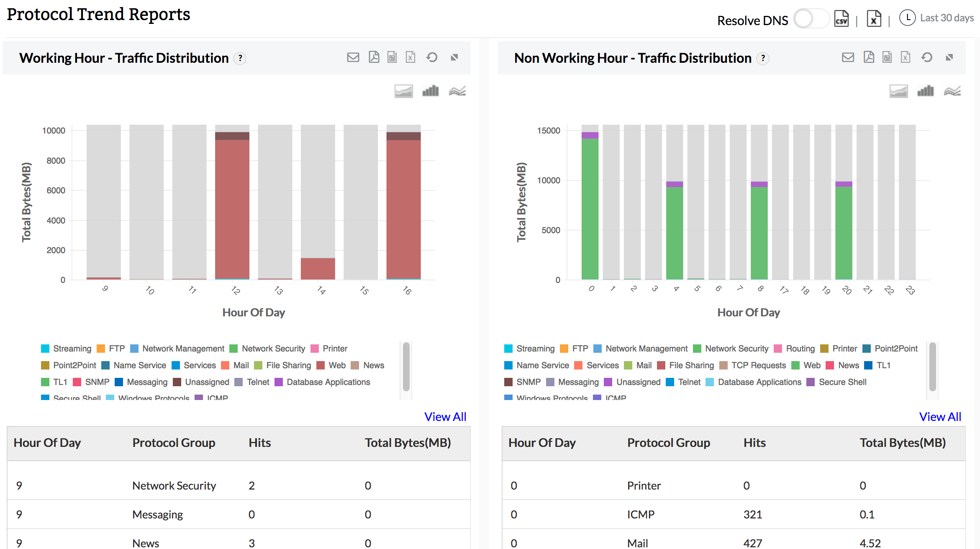The width and height of the screenshot is (980, 549).
Task: Switch Non Working Hour chart to line chart
Action: point(952,91)
